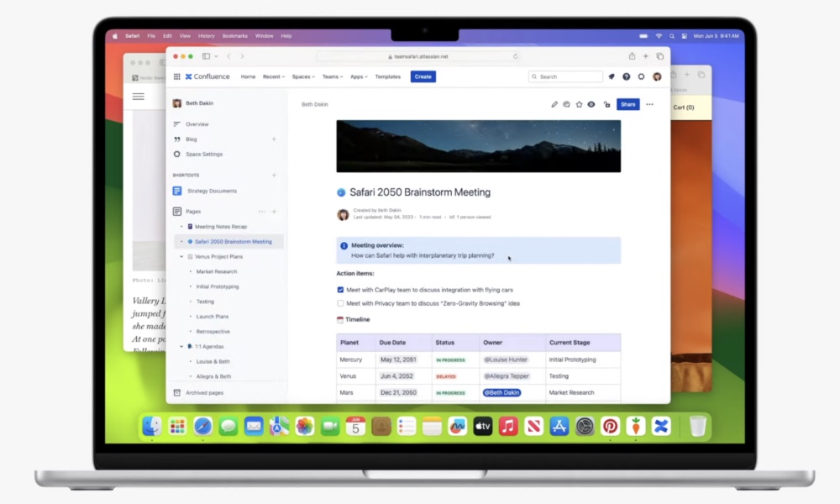Create a page with Pages plus icon
This screenshot has width=840, height=504.
[x=274, y=212]
